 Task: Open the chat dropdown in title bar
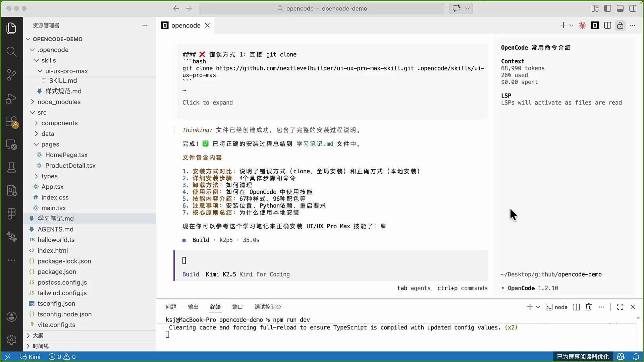pos(467,8)
